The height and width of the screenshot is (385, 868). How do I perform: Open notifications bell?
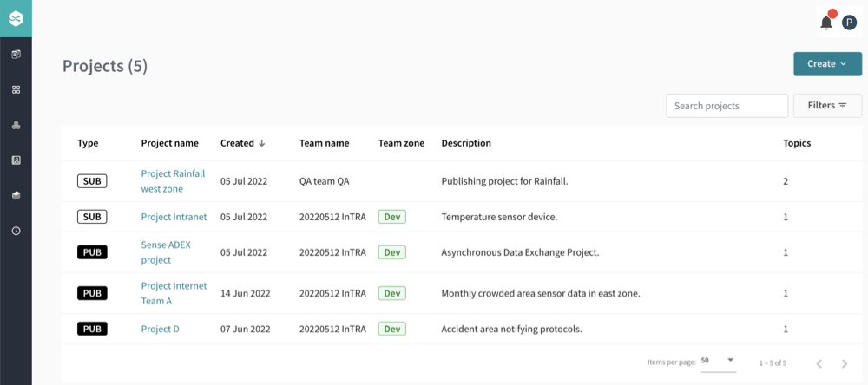pyautogui.click(x=826, y=23)
